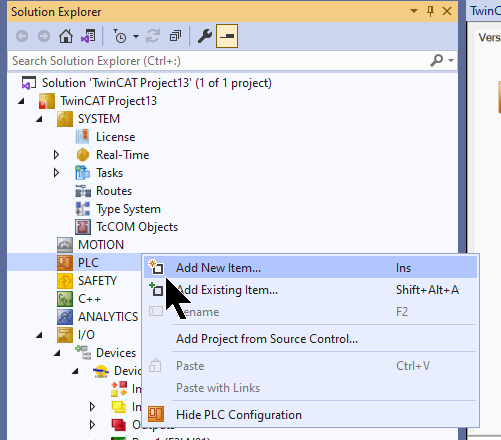
Task: Select the Routes item
Action: 114,191
